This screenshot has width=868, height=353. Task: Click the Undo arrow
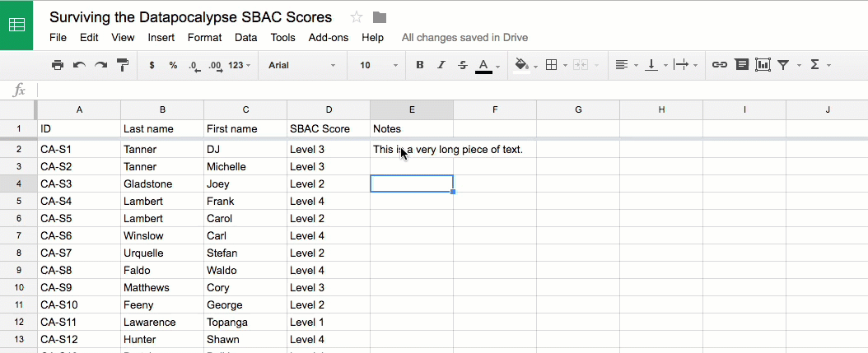click(x=79, y=65)
